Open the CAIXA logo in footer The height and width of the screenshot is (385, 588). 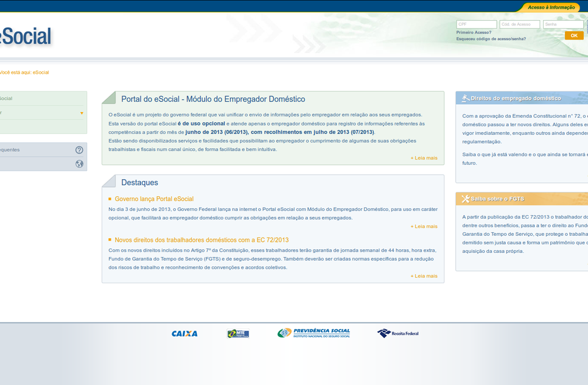[184, 334]
